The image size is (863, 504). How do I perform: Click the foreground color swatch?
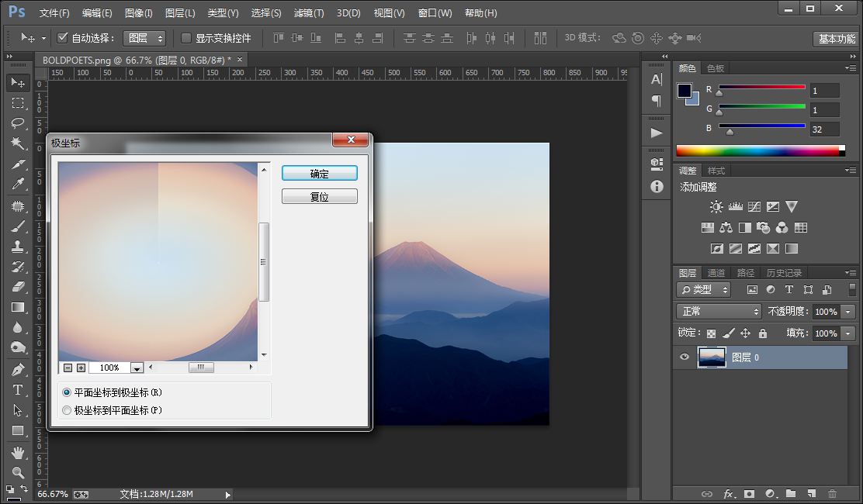coord(685,91)
